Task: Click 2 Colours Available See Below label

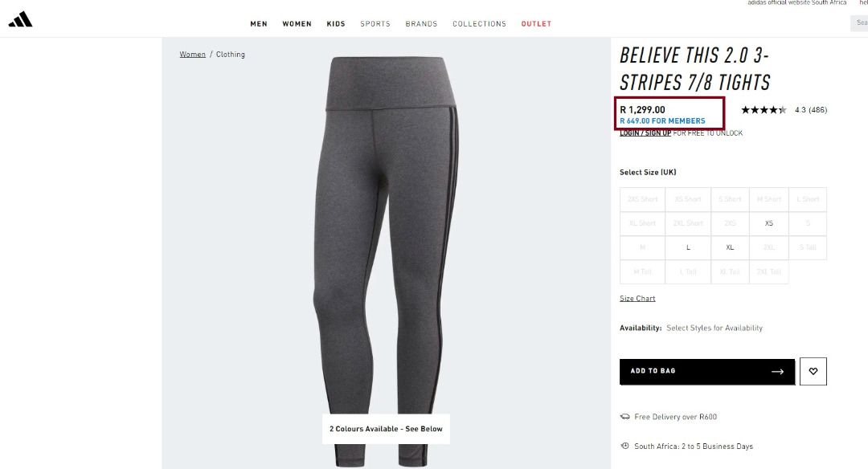Action: 386,429
